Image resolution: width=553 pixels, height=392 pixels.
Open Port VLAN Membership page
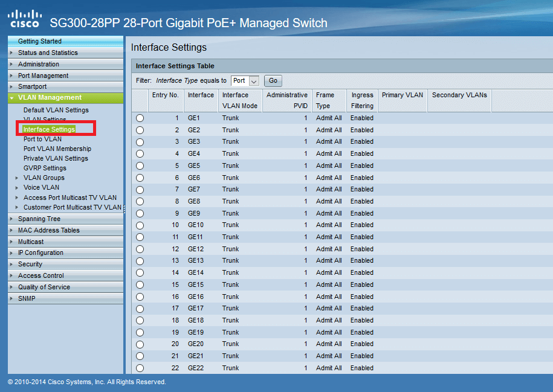point(57,149)
